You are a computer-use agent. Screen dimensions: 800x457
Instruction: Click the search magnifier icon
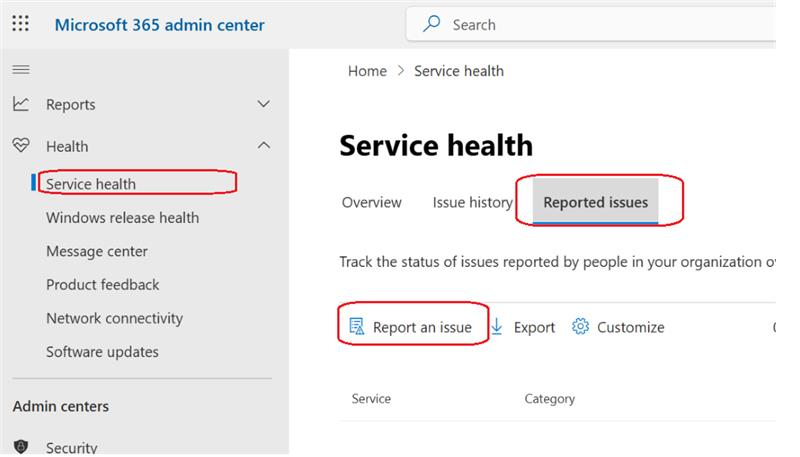(x=432, y=24)
